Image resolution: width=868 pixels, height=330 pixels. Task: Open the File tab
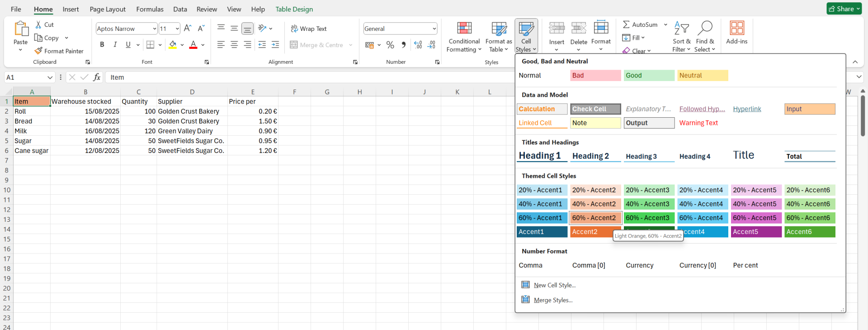pyautogui.click(x=16, y=9)
